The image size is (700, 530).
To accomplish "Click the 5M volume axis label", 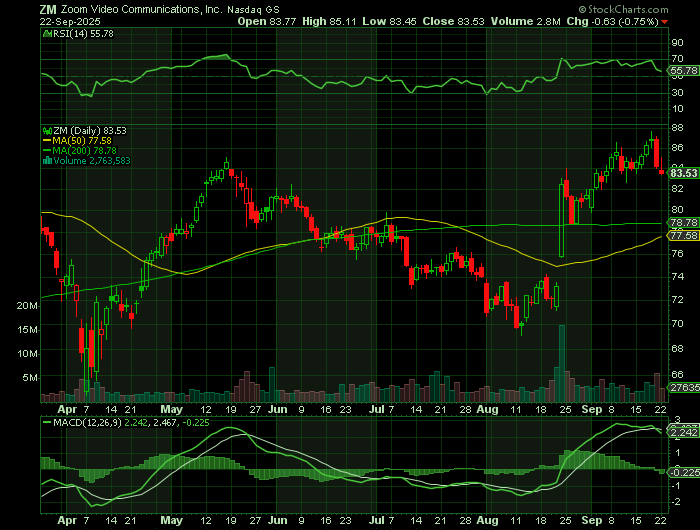I will [31, 378].
